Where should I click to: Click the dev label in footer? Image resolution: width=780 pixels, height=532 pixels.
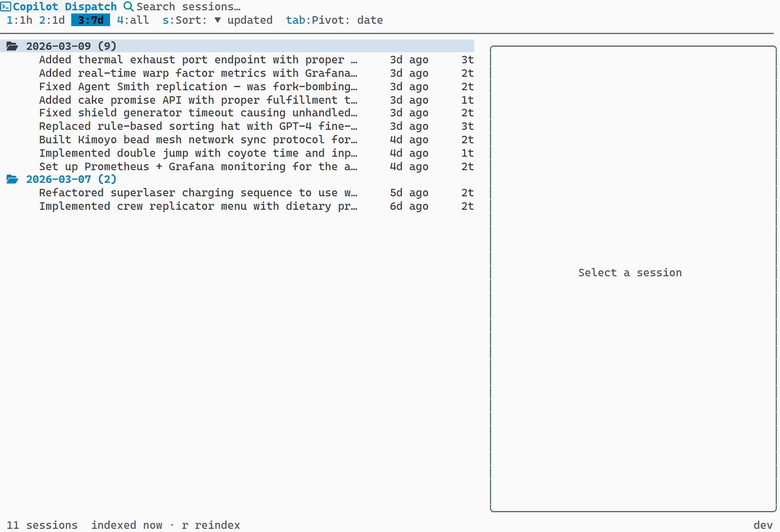point(763,525)
